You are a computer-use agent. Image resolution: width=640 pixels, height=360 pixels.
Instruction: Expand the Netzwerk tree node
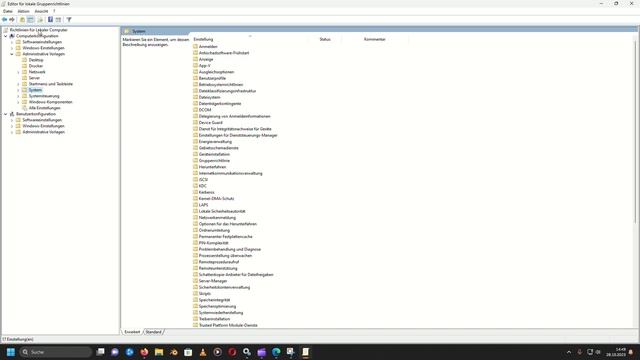coord(18,72)
